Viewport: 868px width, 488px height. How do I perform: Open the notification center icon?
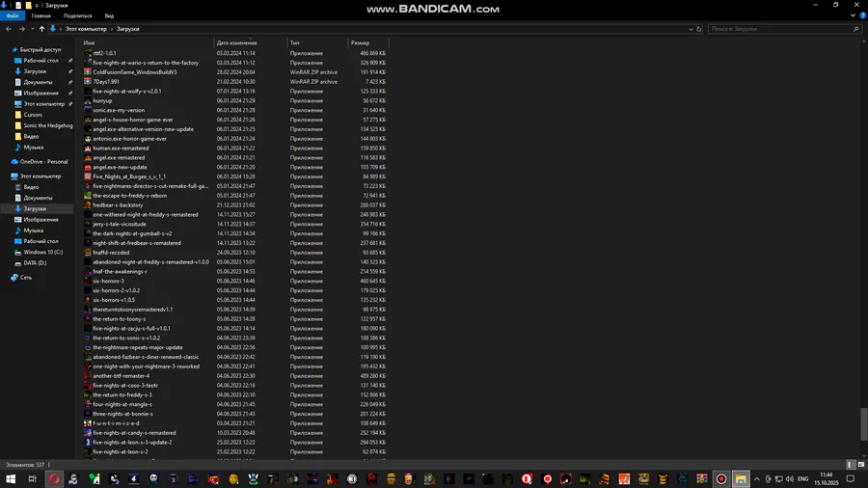(x=851, y=479)
